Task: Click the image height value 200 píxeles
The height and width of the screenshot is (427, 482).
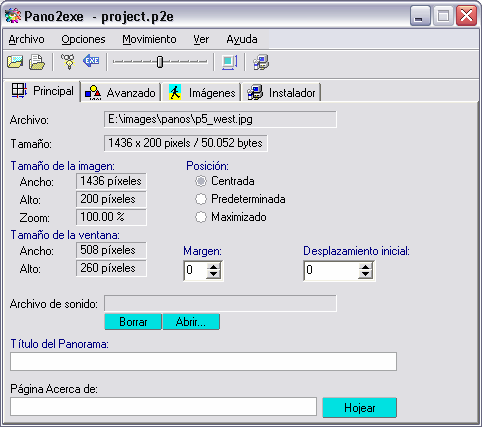Action: click(111, 199)
